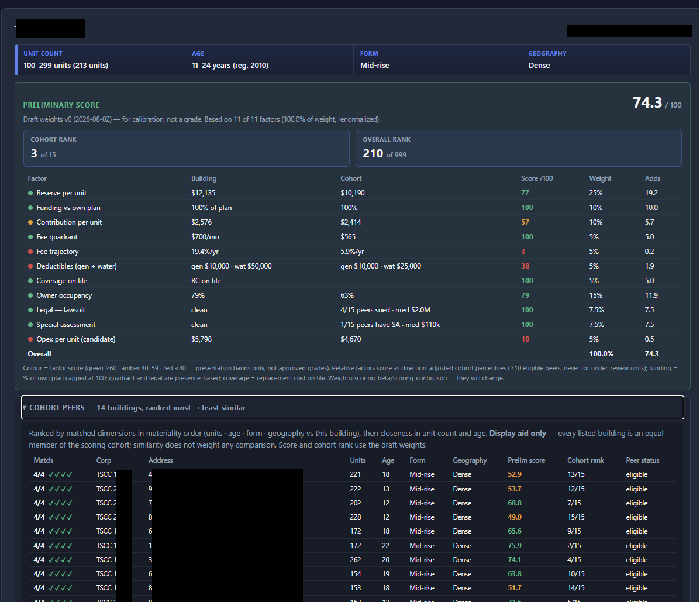
Task: Collapse the Cohort Peers section
Action: 352,407
